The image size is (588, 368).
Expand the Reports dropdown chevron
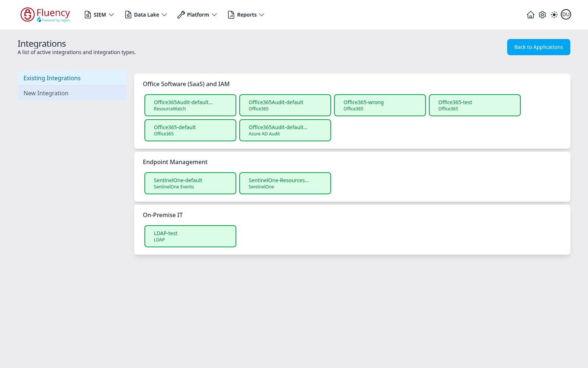click(x=262, y=15)
